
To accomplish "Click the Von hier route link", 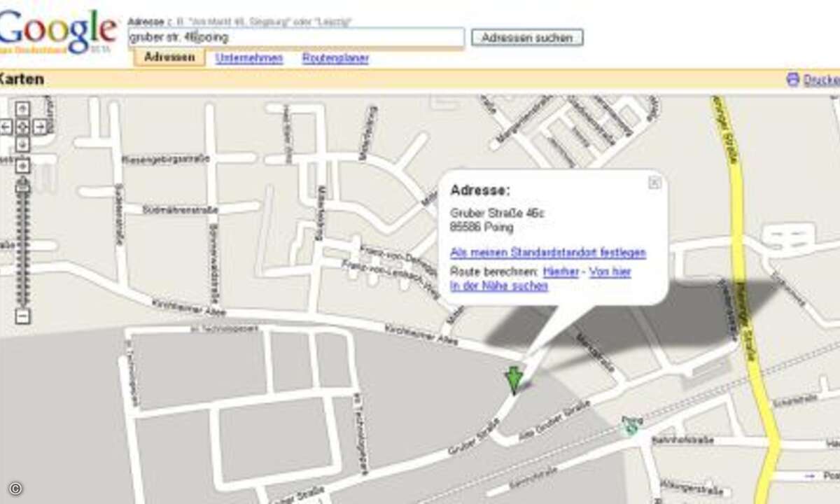I will [610, 272].
